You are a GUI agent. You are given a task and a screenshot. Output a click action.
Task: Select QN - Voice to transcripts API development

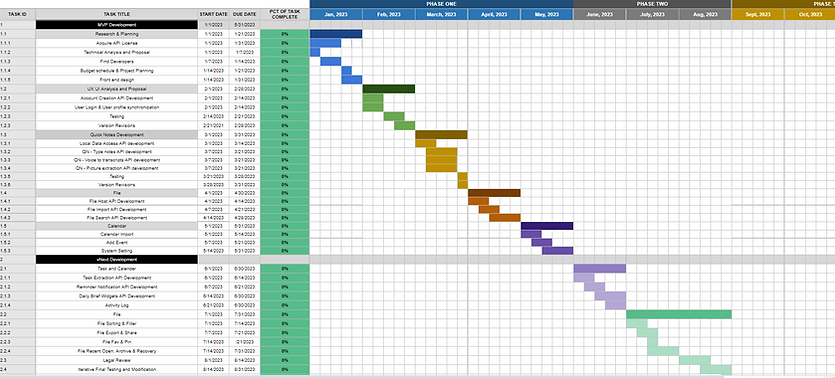[117, 160]
